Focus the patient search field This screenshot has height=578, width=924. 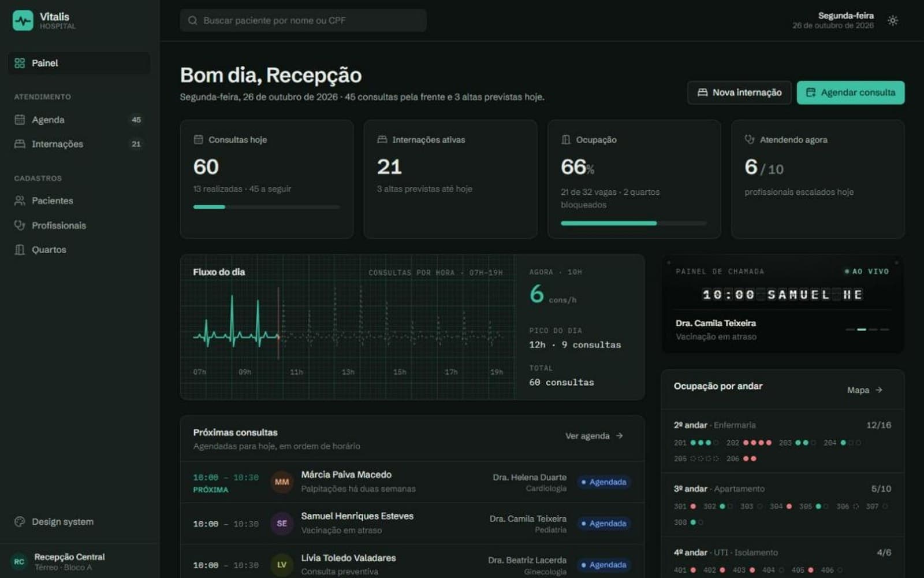pos(303,20)
